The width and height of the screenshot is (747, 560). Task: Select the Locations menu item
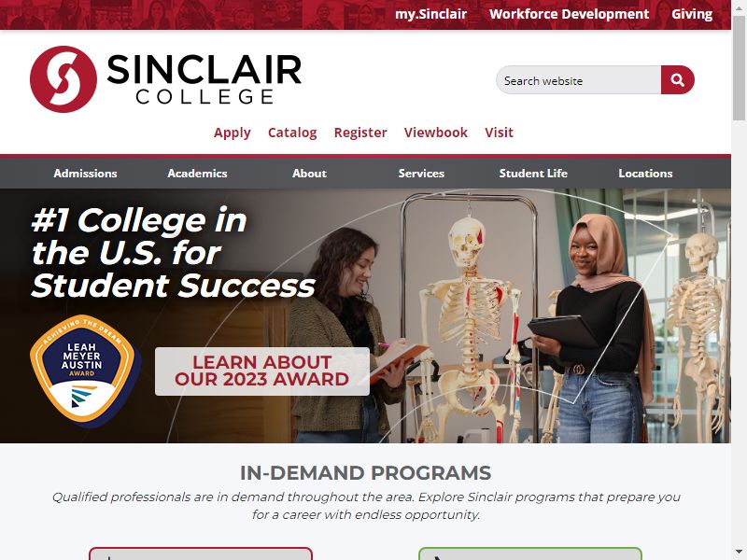click(x=645, y=174)
